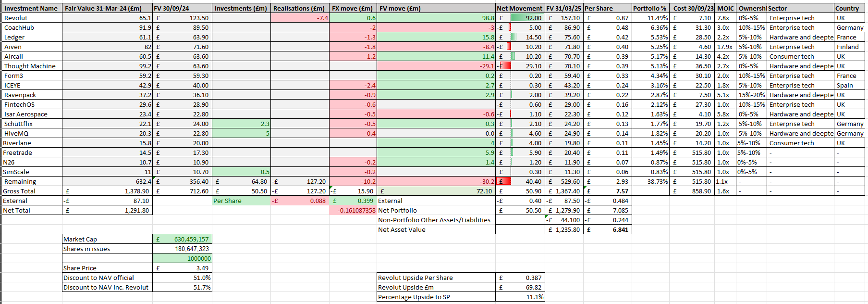Click the 'MOIC' column header
868x304 pixels.
coord(726,8)
